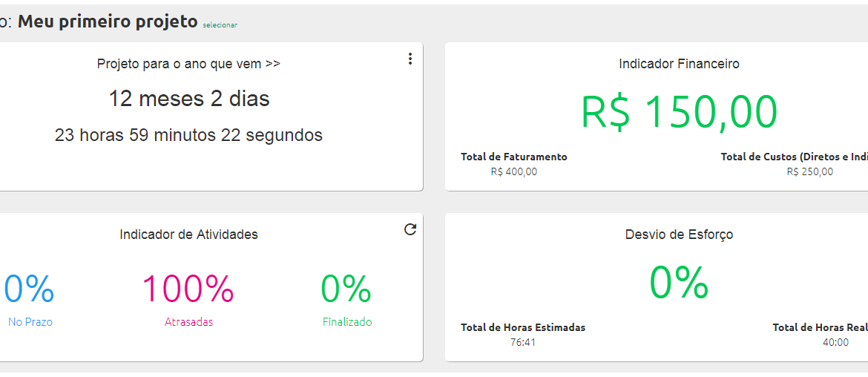Click the R$ 400,00 faturamento amount

[x=513, y=171]
